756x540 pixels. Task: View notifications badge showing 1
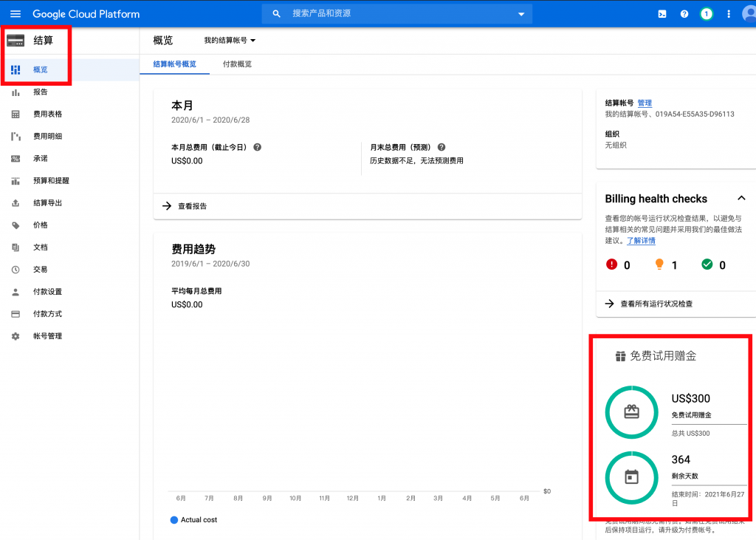click(x=707, y=14)
